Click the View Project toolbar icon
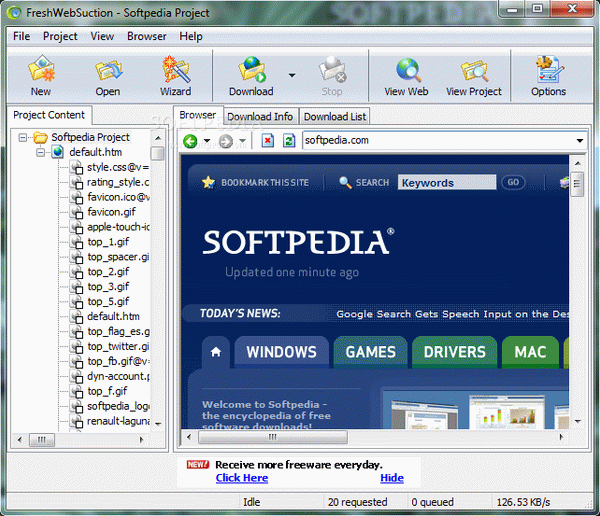 tap(474, 70)
